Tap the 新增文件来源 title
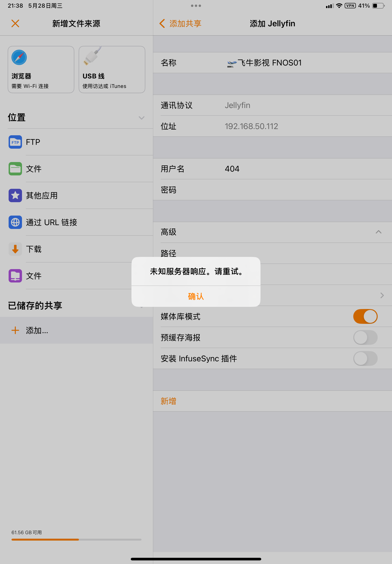Image resolution: width=392 pixels, height=564 pixels. pyautogui.click(x=76, y=24)
